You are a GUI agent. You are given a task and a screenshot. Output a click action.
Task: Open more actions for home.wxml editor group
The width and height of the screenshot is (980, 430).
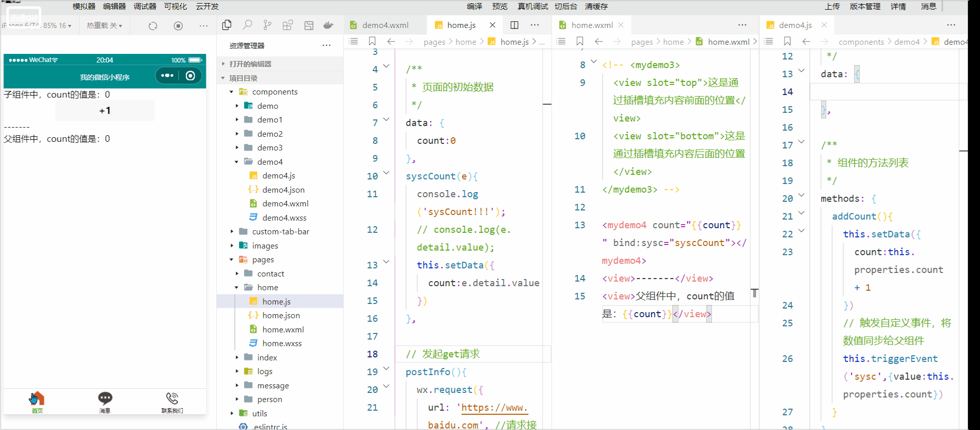742,25
